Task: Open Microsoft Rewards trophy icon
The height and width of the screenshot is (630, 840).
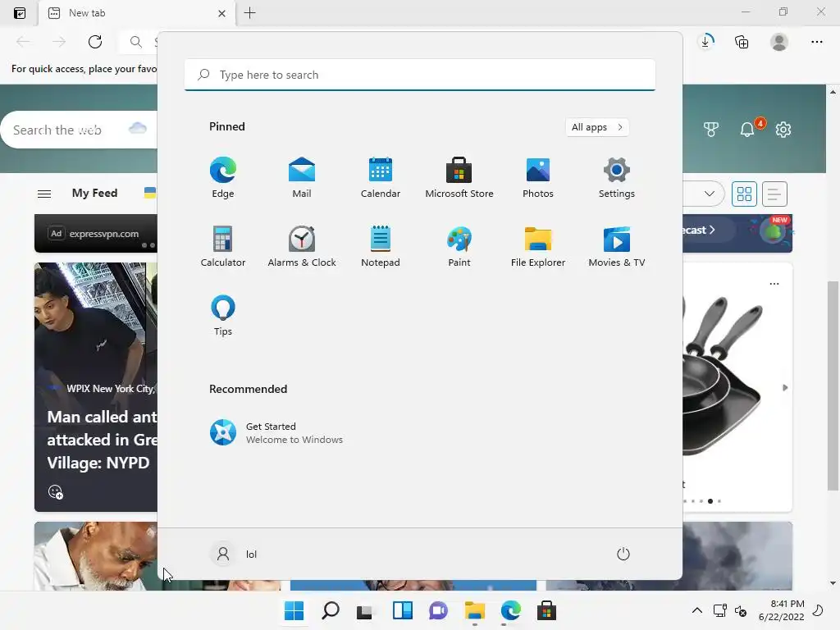Action: [711, 129]
